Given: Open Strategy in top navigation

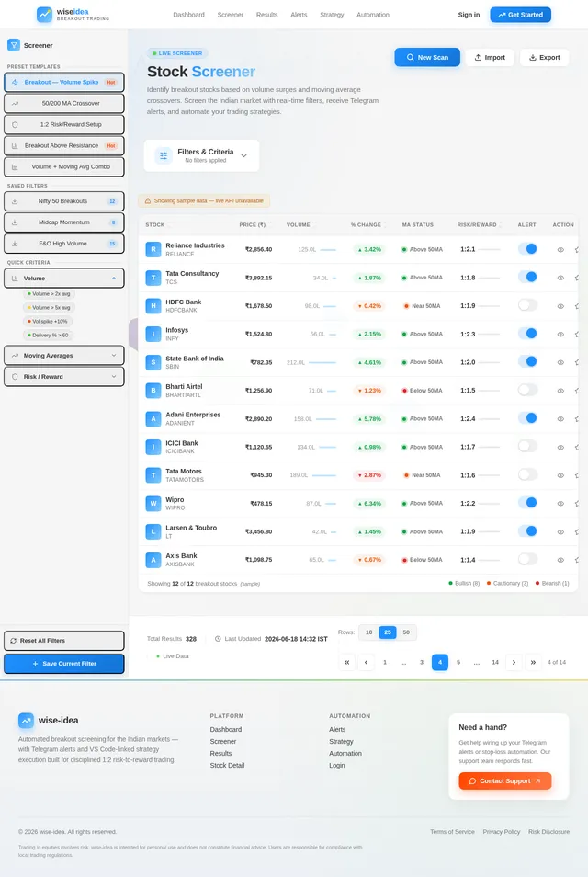Looking at the screenshot, I should coord(332,15).
